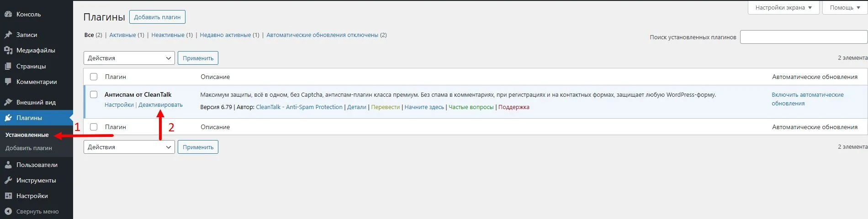Image resolution: width=868 pixels, height=219 pixels.
Task: Open Страницы menu item
Action: [x=37, y=66]
